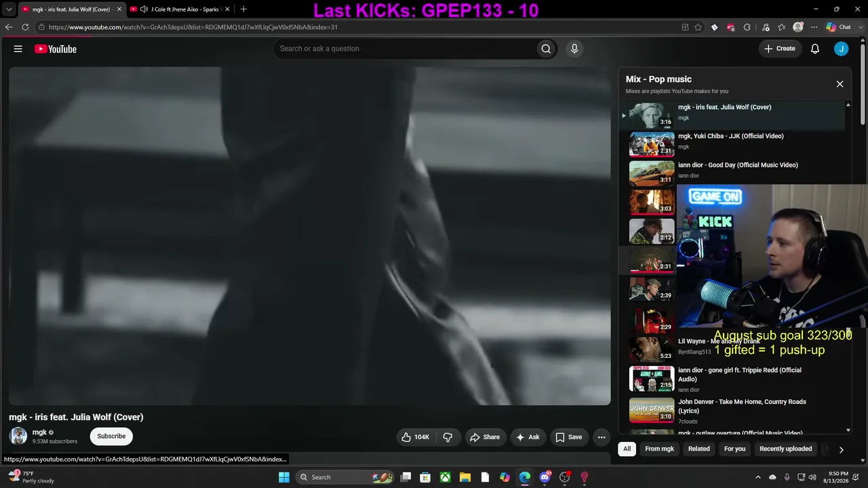
Task: Open the browser settings ellipsis menu
Action: [x=814, y=27]
